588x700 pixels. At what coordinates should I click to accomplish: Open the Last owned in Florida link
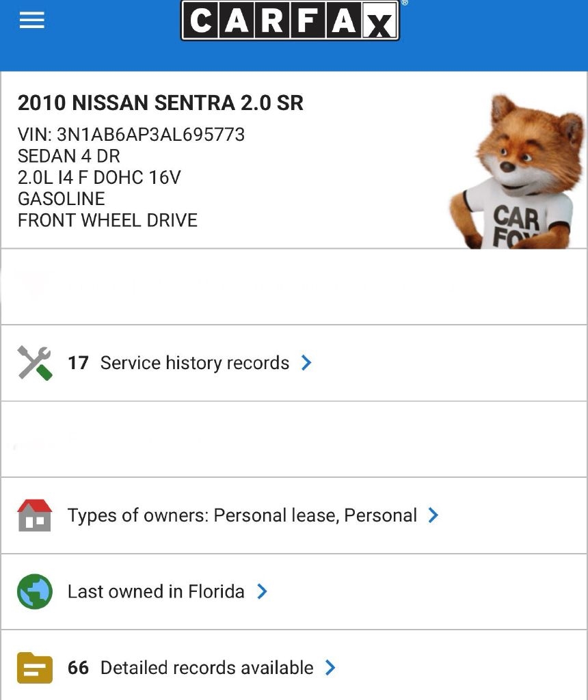[156, 591]
